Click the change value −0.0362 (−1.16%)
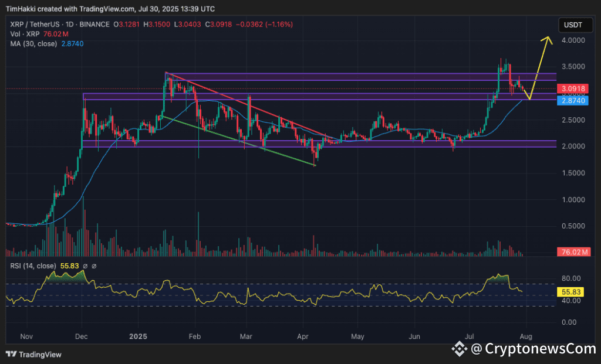This screenshot has width=601, height=364. 264,25
